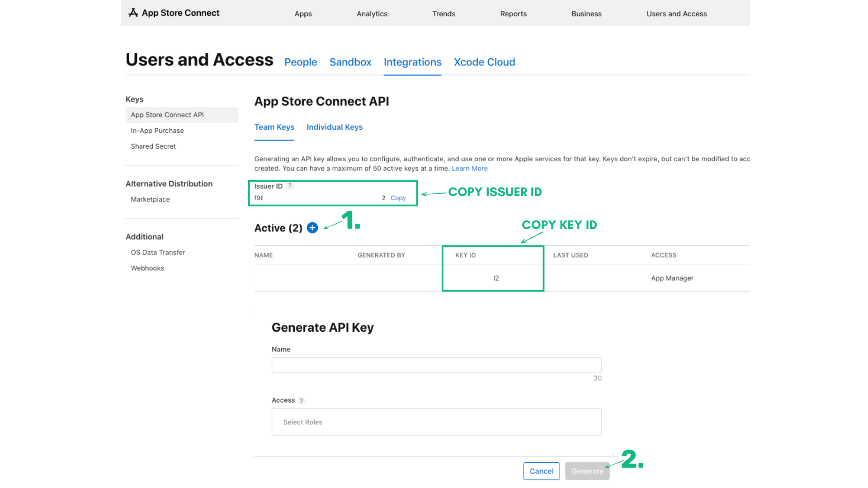Screen dimensions: 868x488
Task: Click the App Store Connect Apple logo
Action: pyautogui.click(x=132, y=13)
